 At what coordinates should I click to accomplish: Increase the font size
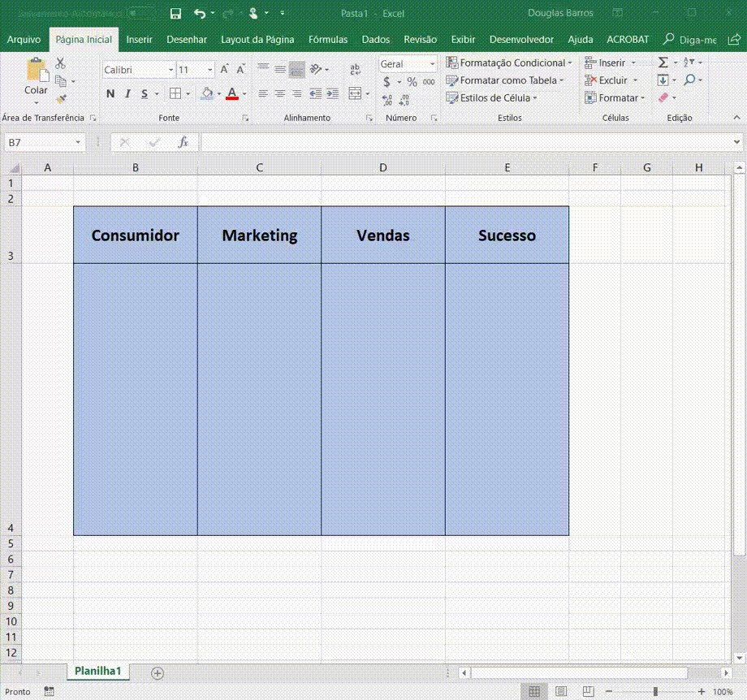point(224,70)
